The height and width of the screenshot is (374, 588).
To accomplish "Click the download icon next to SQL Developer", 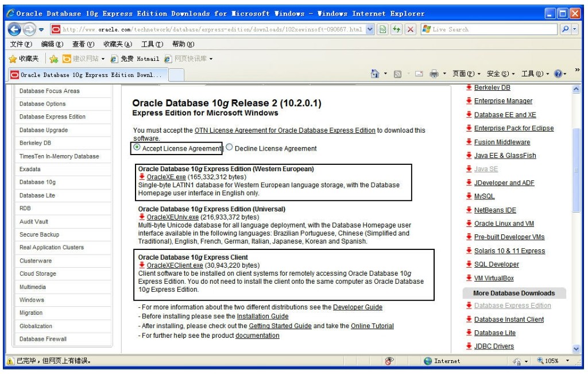I will point(469,264).
